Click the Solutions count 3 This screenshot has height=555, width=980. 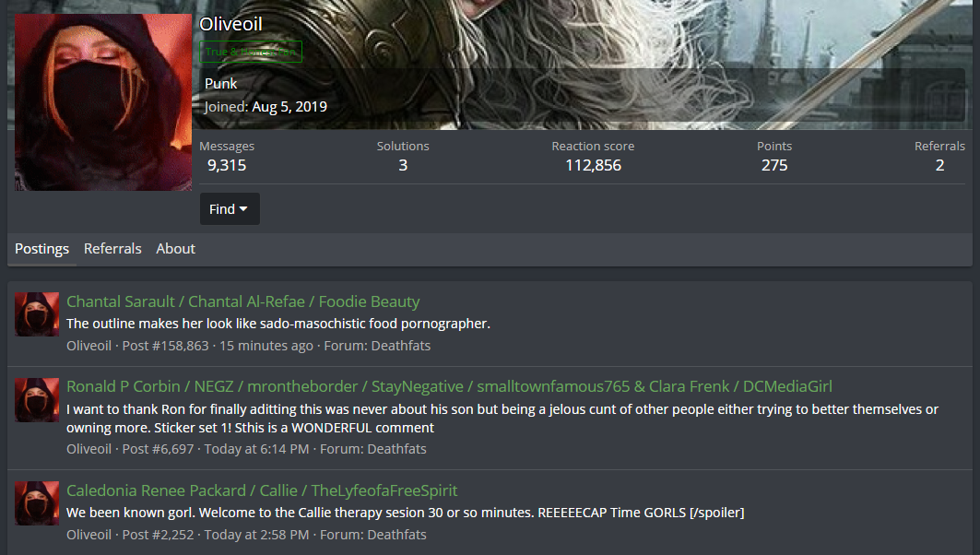coord(403,165)
